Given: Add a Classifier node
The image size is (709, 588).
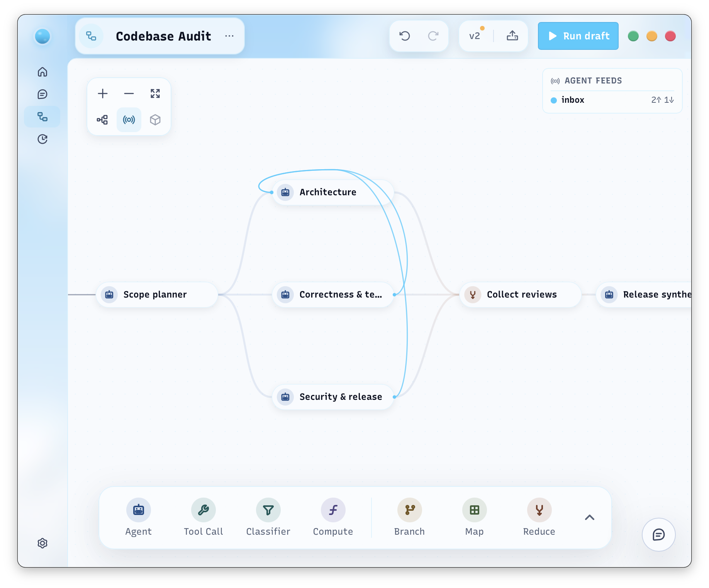Looking at the screenshot, I should [268, 517].
